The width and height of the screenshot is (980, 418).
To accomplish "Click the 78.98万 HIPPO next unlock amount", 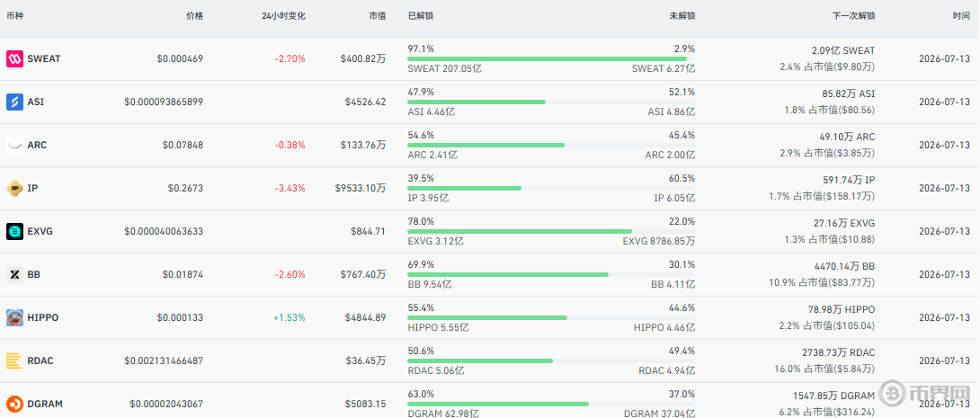I will tap(842, 309).
